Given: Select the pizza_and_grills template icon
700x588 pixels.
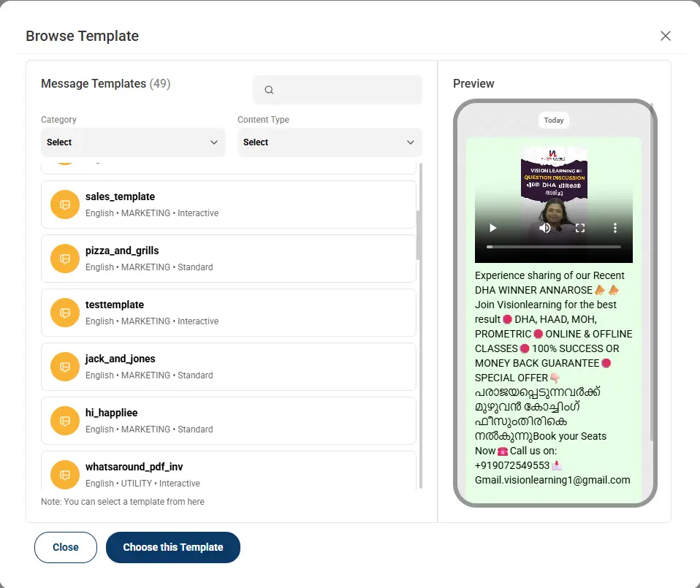Looking at the screenshot, I should (x=65, y=259).
